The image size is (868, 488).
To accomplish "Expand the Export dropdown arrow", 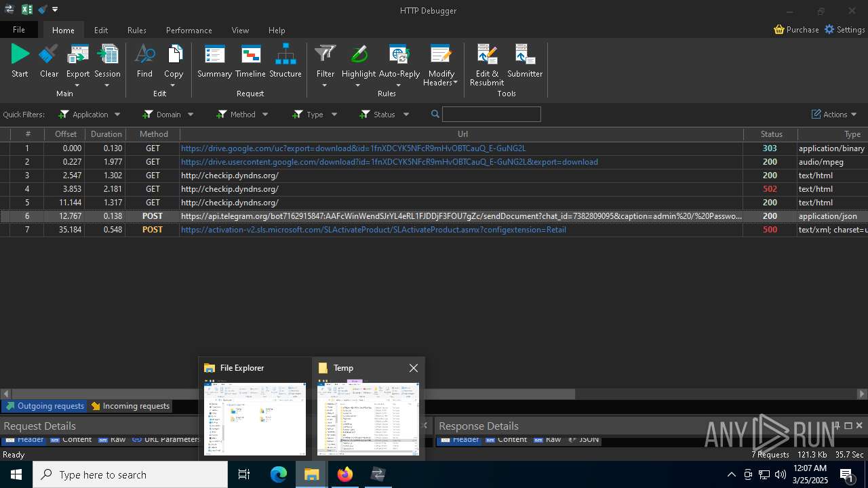I will tap(77, 85).
